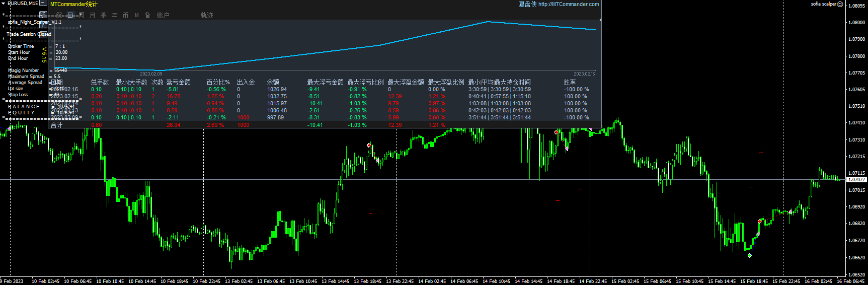Viewport: 868px width, 285px height.
Task: Click the M tab in the statistics panel
Action: [x=137, y=16]
